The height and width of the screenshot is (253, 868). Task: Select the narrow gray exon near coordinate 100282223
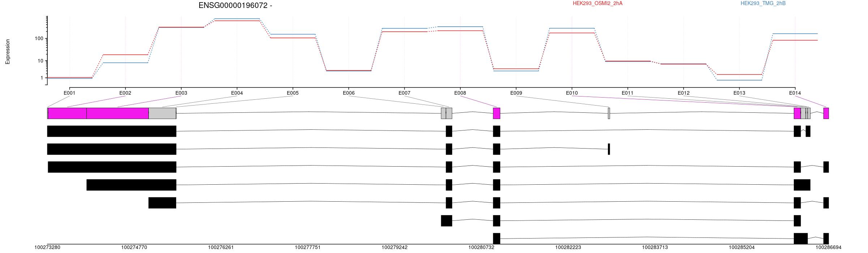coord(609,113)
